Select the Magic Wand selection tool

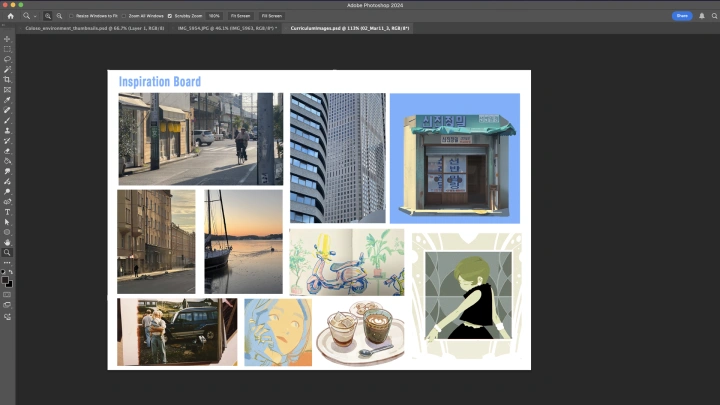[7, 69]
